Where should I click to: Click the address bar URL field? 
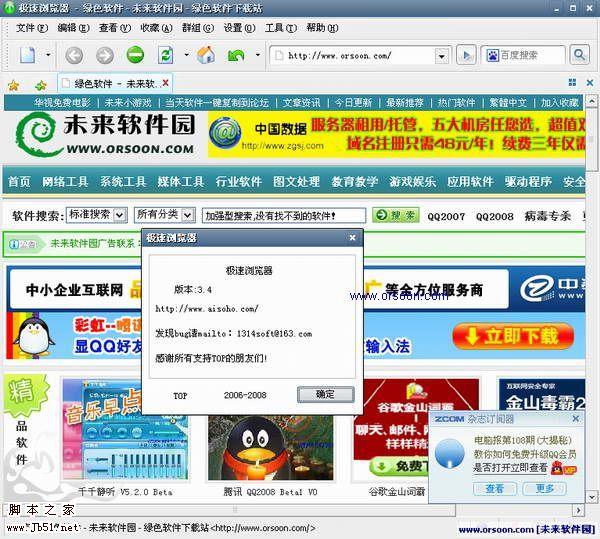pos(354,56)
